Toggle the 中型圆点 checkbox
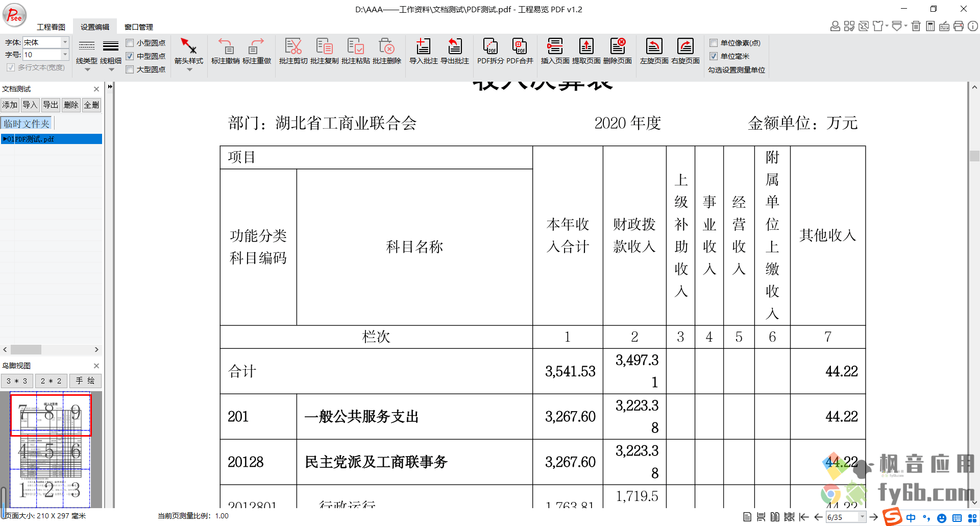Image resolution: width=980 pixels, height=526 pixels. 130,56
